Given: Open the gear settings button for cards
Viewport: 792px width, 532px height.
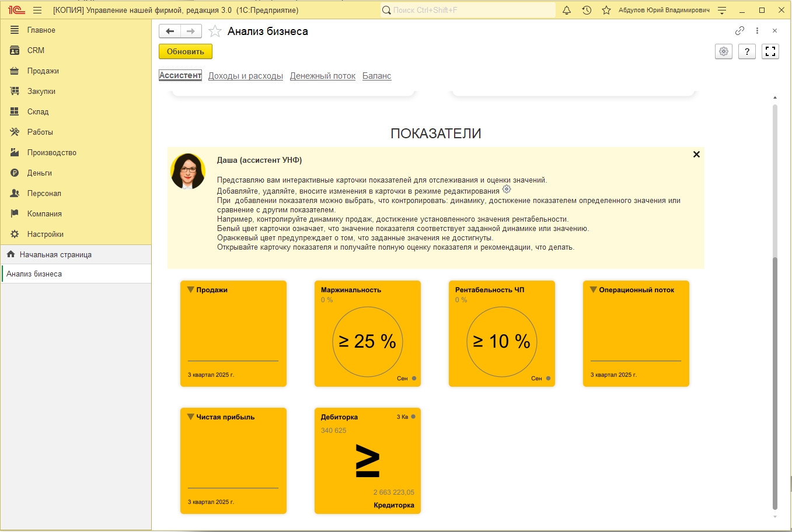Looking at the screenshot, I should pyautogui.click(x=724, y=51).
